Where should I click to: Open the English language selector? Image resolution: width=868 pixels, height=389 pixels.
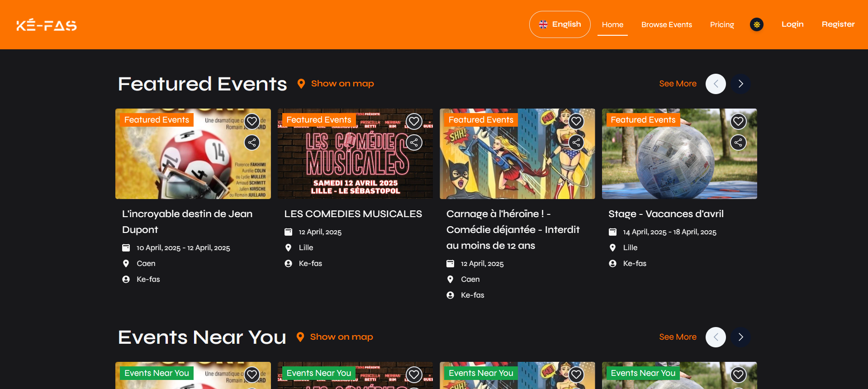click(x=560, y=24)
